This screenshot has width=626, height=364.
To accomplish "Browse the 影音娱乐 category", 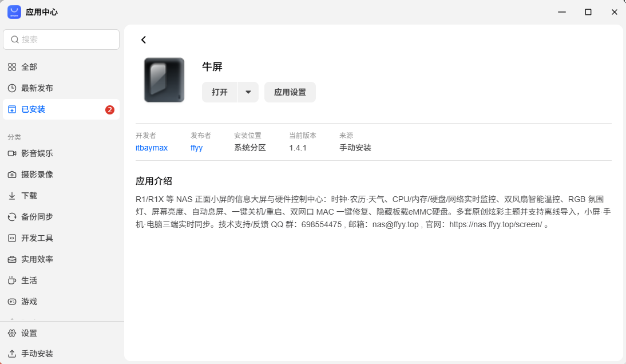I will (61, 153).
